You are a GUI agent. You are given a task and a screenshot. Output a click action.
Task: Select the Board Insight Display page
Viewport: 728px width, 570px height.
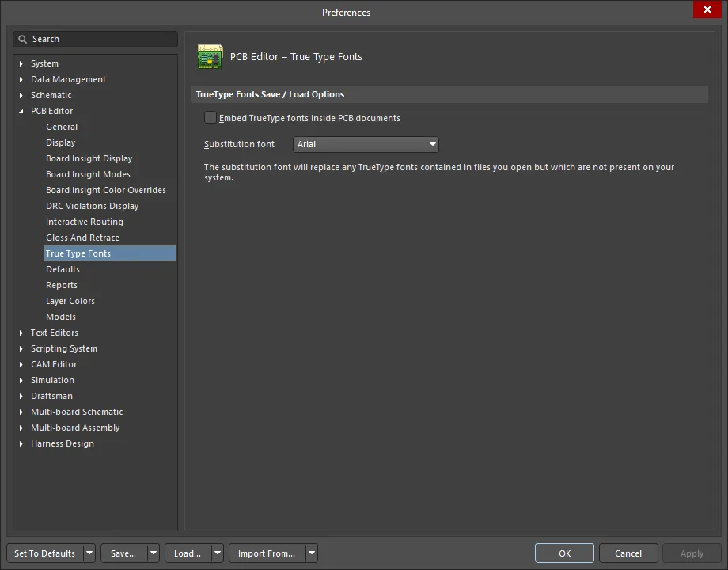click(x=87, y=158)
